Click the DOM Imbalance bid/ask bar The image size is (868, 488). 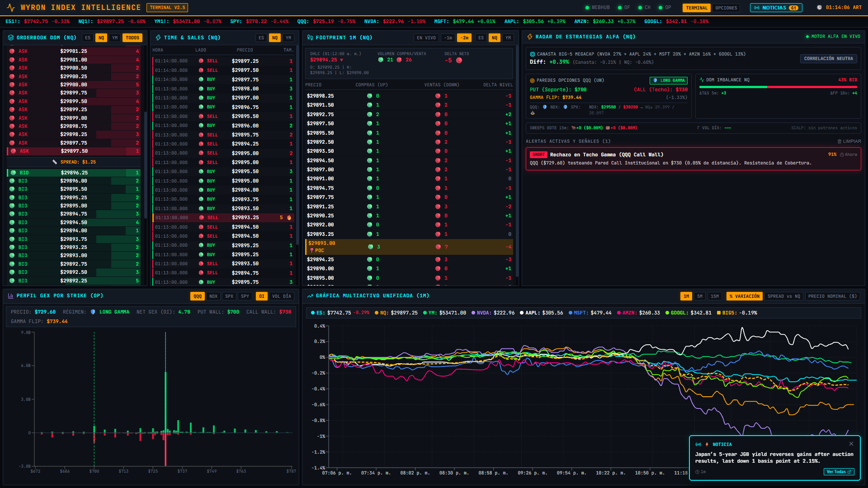coord(778,87)
